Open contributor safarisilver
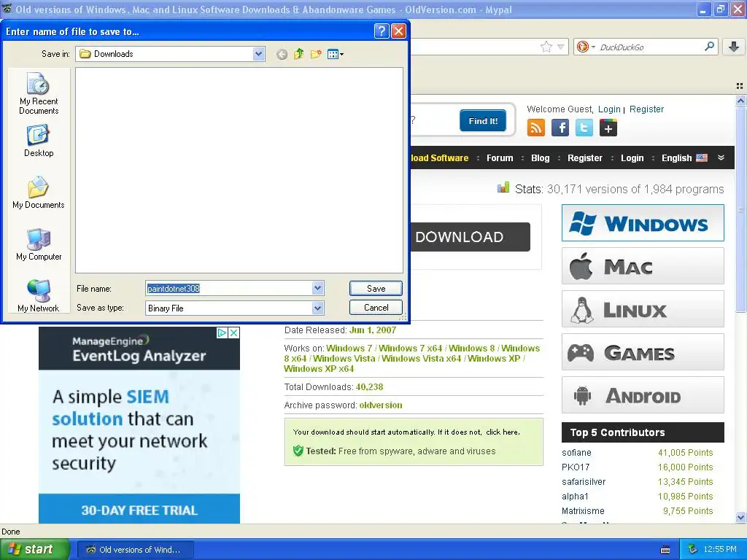This screenshot has width=747, height=560. 584,481
